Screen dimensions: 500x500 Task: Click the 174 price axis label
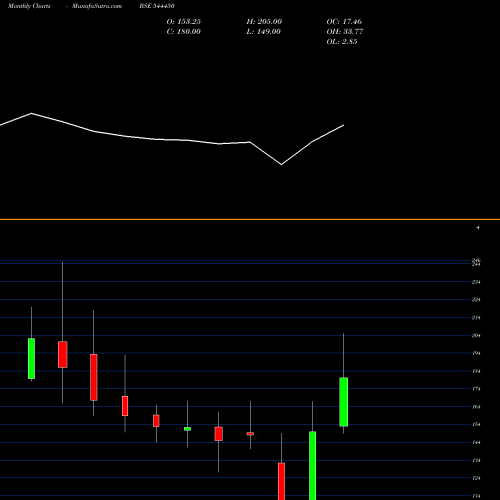click(x=476, y=389)
